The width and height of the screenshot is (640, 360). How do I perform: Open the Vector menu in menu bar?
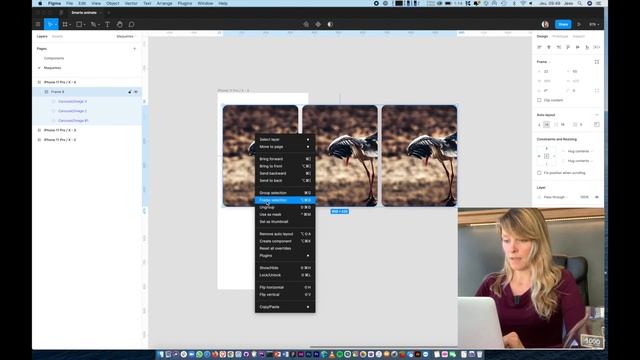[x=131, y=3]
